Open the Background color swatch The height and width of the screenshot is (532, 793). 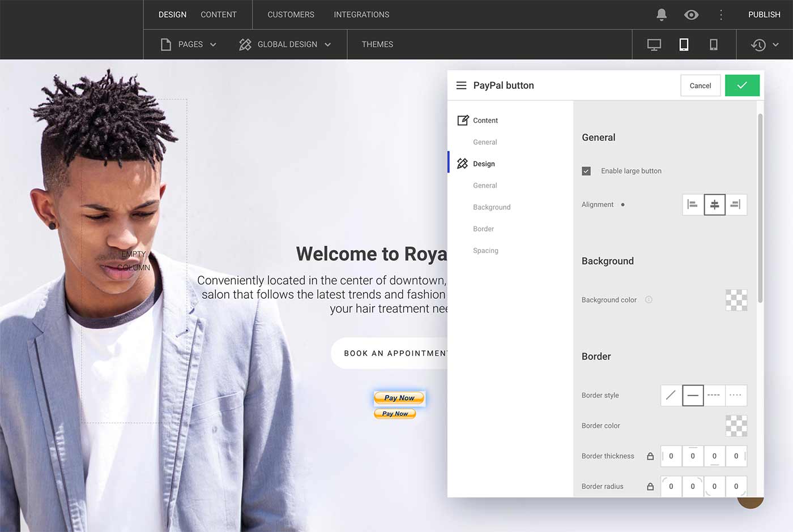coord(736,300)
